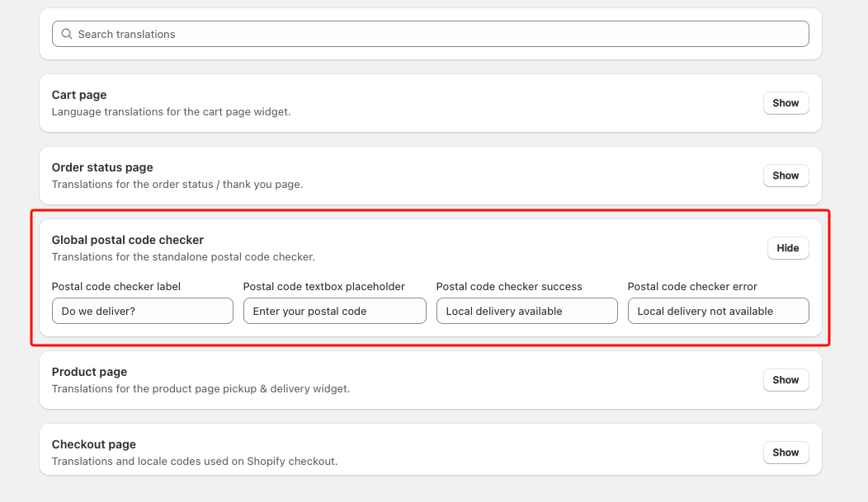Click the magnifier icon in search bar

[67, 34]
